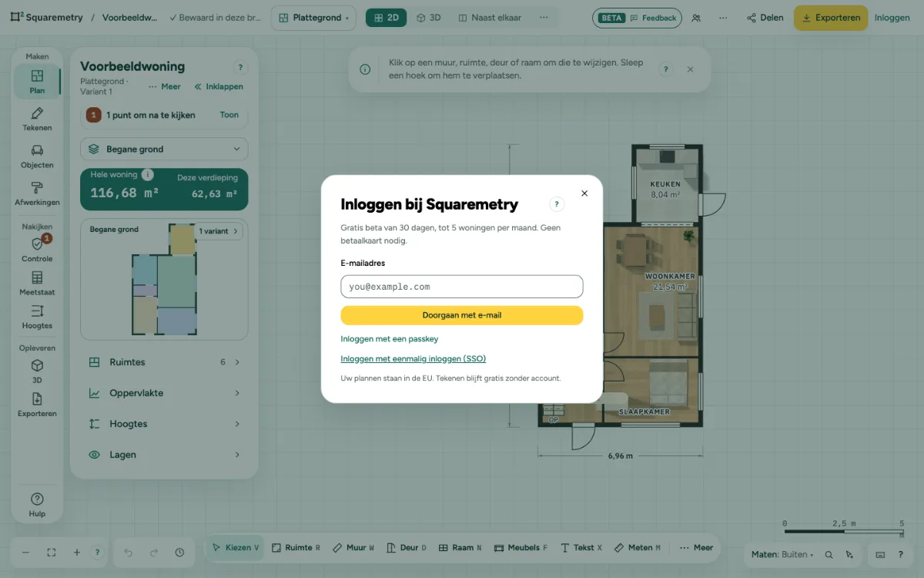Select the Ruimte tool
924x578 pixels.
(296, 548)
